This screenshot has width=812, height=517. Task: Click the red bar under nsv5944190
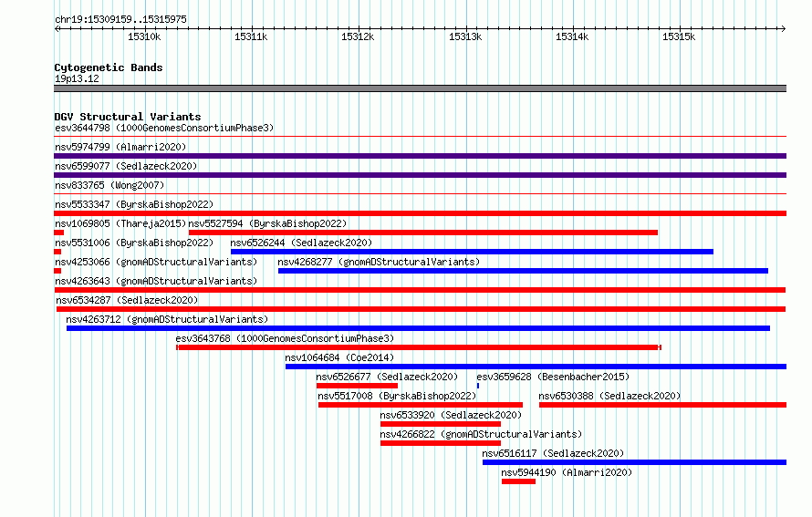518,481
